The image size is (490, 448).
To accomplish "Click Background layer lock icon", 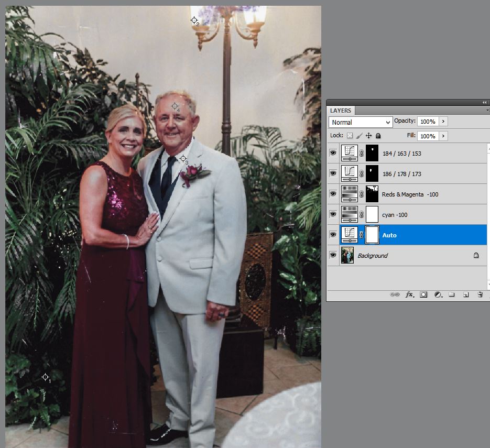I will [476, 255].
